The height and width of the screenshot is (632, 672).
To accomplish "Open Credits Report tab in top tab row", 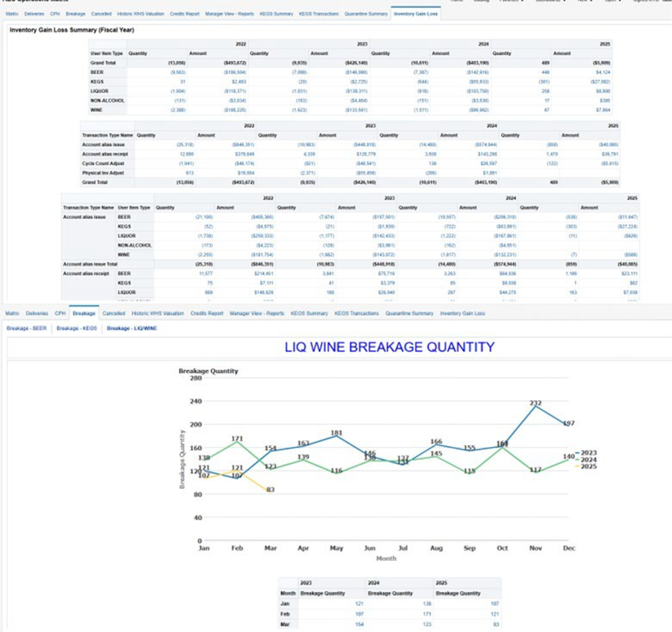I will tap(184, 14).
